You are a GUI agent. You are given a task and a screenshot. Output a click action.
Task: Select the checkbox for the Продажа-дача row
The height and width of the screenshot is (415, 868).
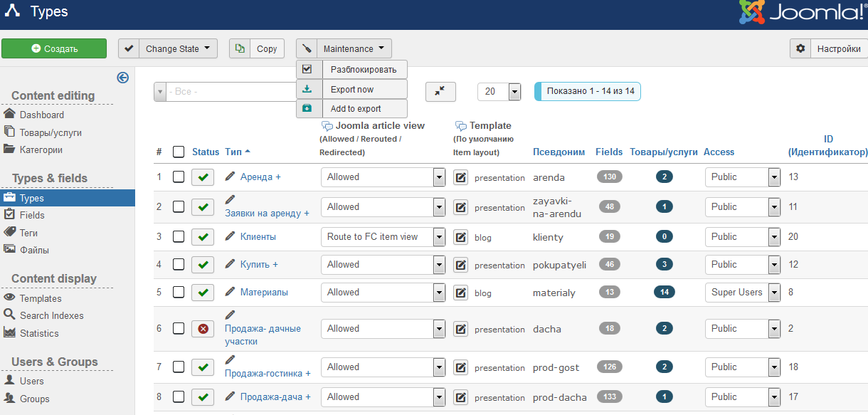(x=179, y=396)
